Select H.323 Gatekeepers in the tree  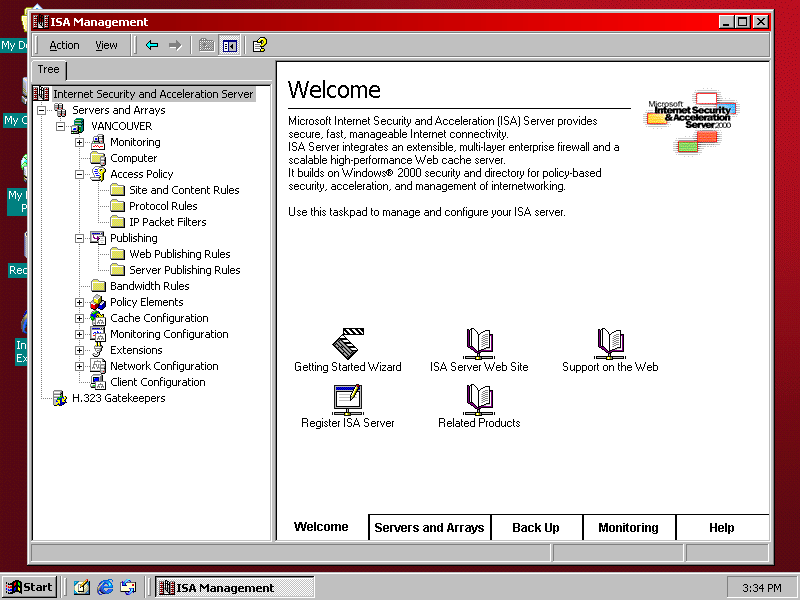118,398
